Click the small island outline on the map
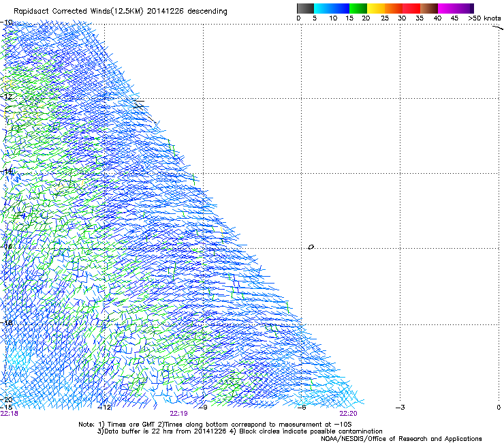Screen dimensions: 504x443 [311, 247]
